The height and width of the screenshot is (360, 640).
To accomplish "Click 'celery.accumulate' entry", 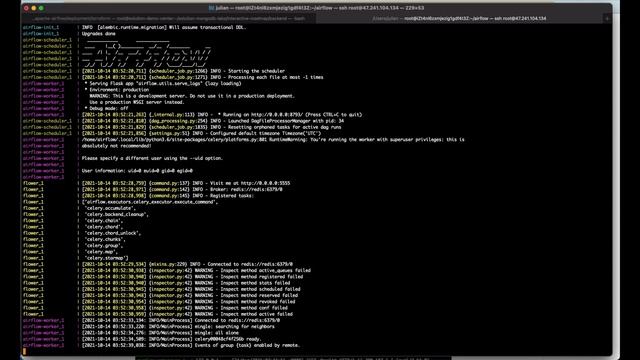I will click(110, 208).
